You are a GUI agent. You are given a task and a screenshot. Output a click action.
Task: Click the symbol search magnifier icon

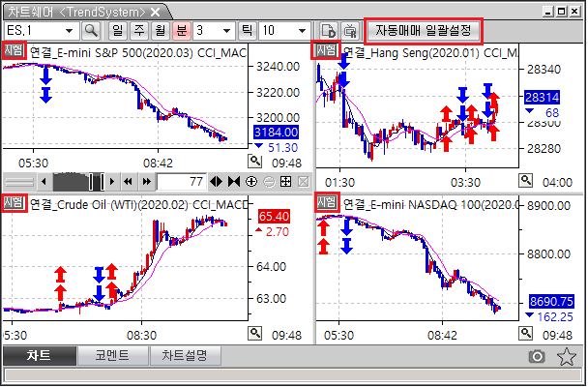[90, 31]
